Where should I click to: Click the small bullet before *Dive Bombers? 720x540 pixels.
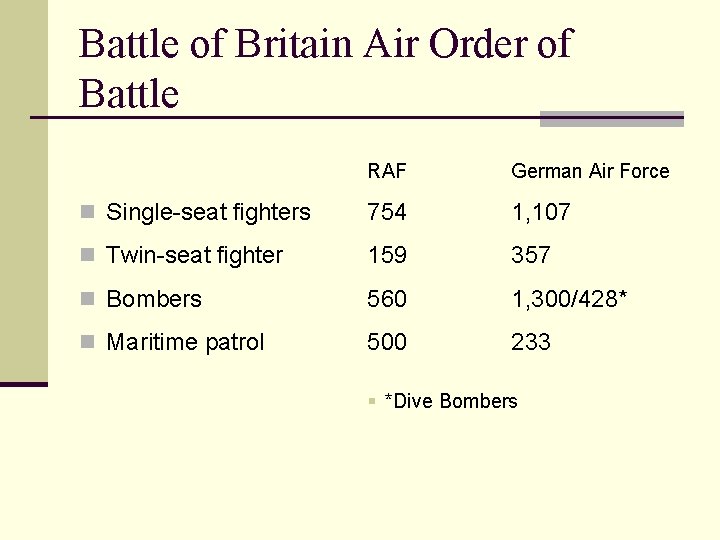371,402
